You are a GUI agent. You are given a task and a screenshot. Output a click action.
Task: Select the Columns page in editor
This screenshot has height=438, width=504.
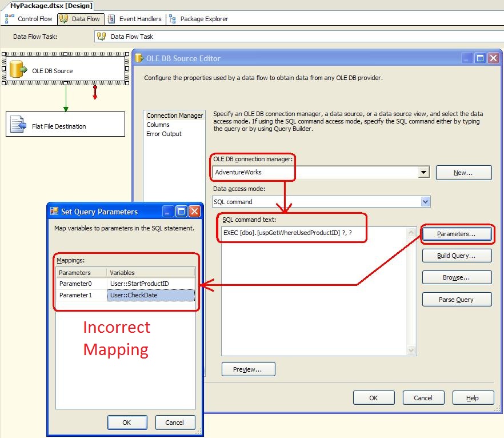pos(158,125)
